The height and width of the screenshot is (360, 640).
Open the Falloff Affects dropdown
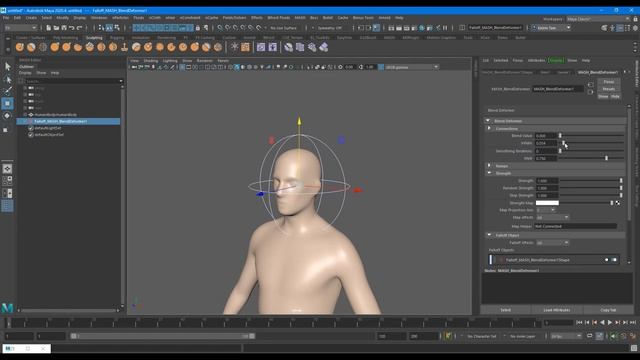pyautogui.click(x=552, y=243)
